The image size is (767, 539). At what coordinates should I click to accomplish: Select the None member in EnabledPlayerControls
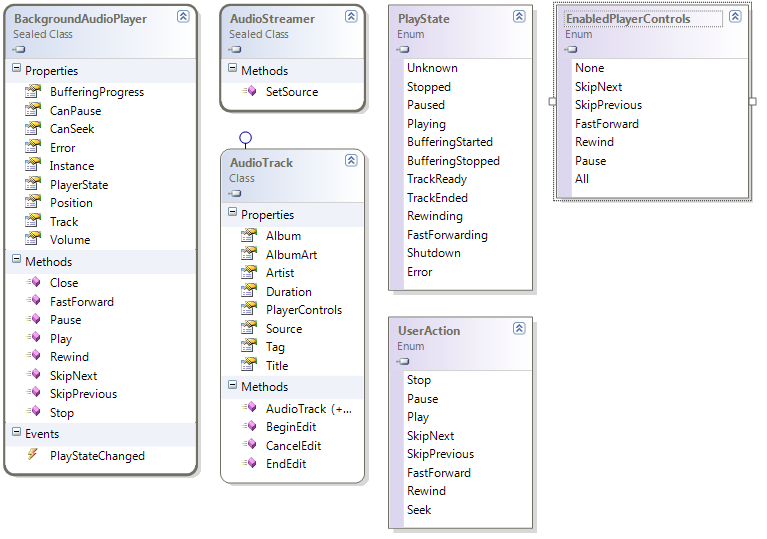coord(589,68)
